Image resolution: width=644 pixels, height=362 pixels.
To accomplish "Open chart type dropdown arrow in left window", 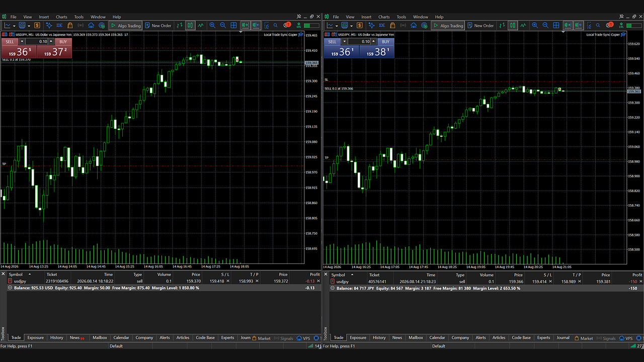I will point(14,26).
